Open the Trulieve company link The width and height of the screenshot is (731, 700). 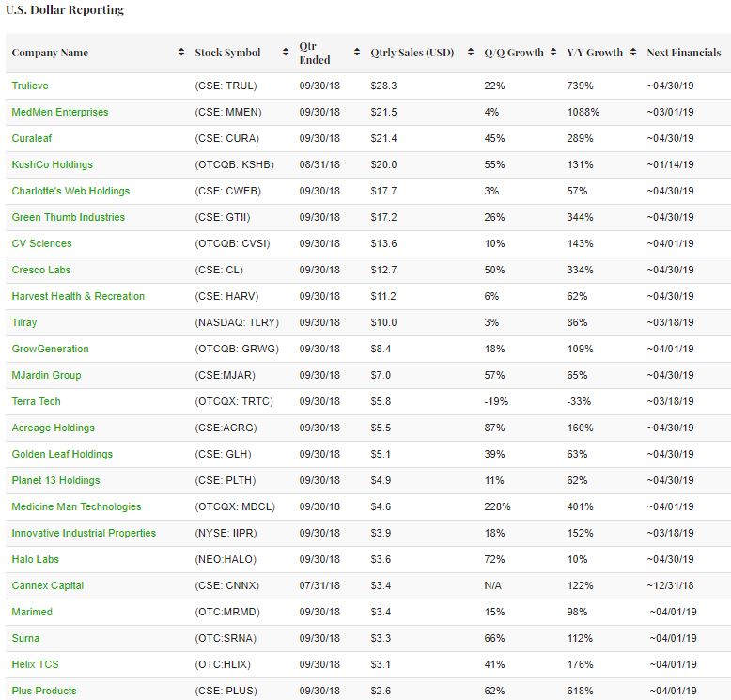(30, 86)
